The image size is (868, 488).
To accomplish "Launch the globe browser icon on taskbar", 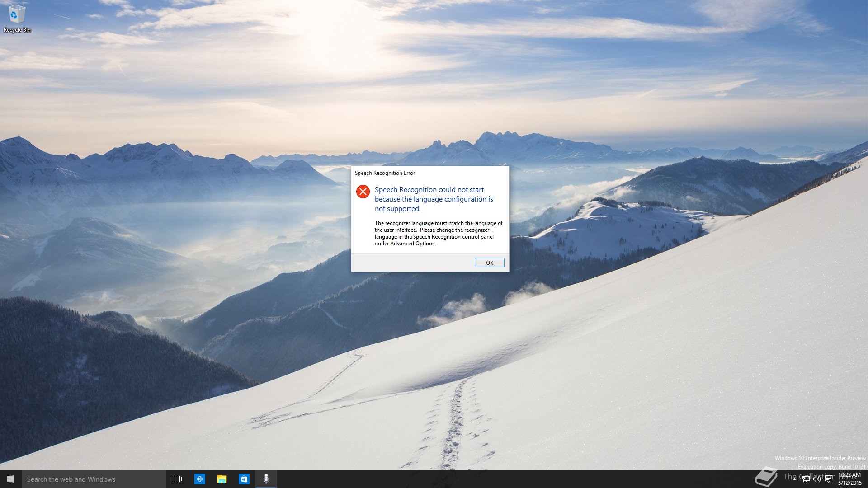I will tap(199, 479).
